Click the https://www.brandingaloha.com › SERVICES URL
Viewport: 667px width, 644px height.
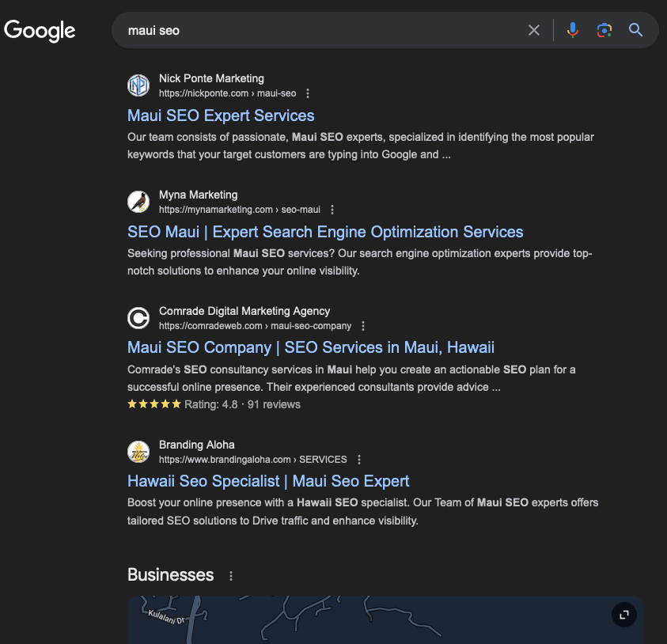[253, 460]
